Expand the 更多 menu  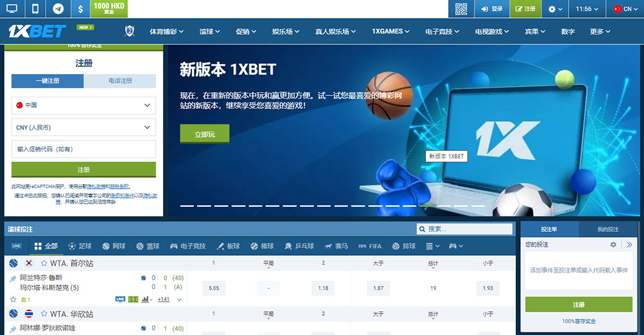click(600, 31)
